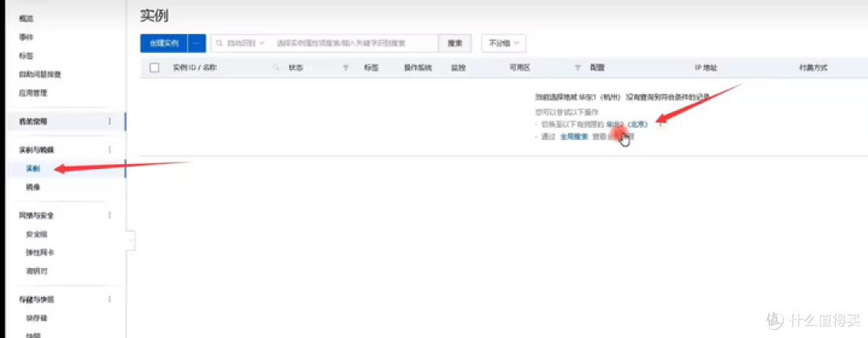The width and height of the screenshot is (868, 338).
Task: Click the 状态 column header
Action: tap(296, 68)
